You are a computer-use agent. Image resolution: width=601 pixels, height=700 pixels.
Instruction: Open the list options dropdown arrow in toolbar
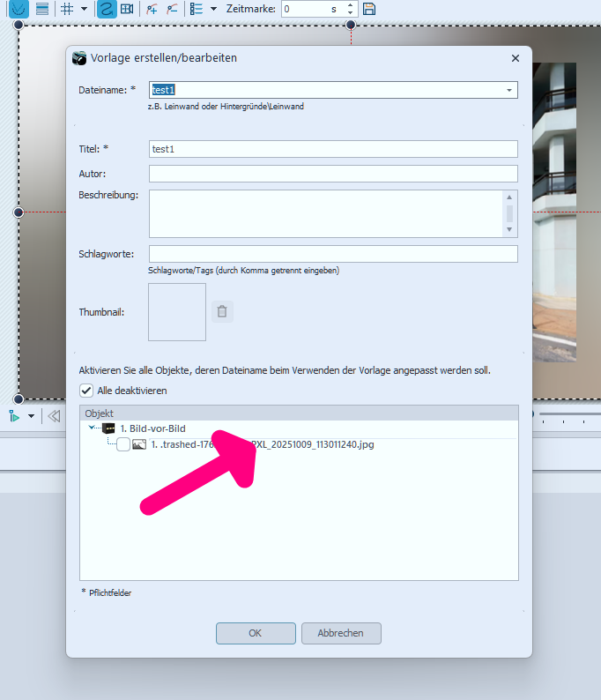pyautogui.click(x=213, y=9)
